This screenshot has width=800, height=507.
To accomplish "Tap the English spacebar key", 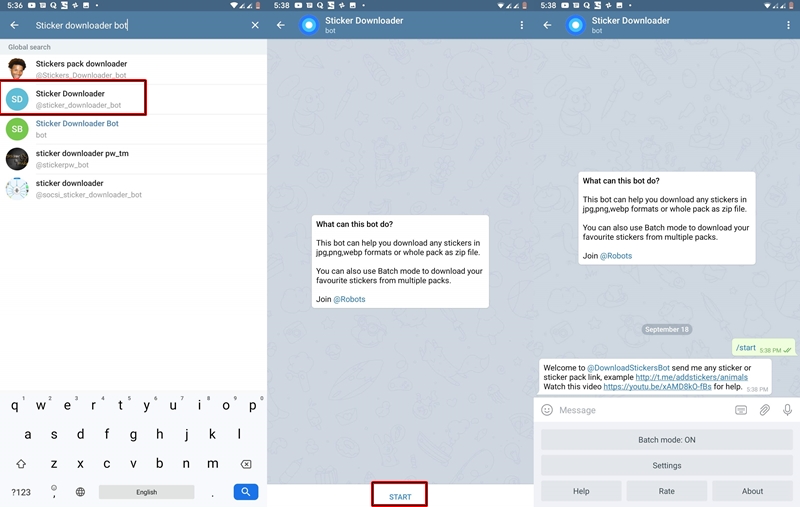I will [x=146, y=492].
